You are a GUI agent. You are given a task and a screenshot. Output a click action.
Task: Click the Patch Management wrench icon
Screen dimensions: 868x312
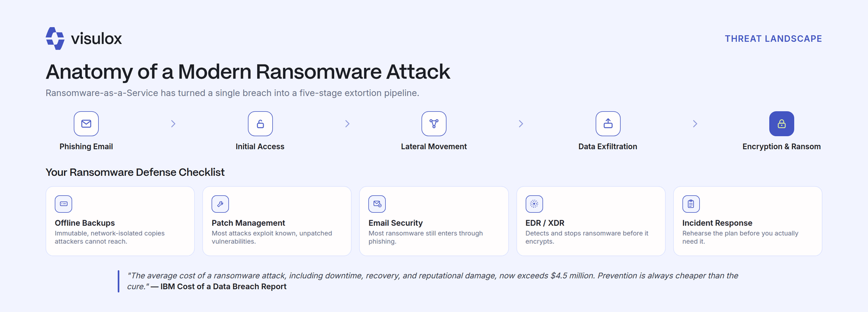[x=220, y=204]
